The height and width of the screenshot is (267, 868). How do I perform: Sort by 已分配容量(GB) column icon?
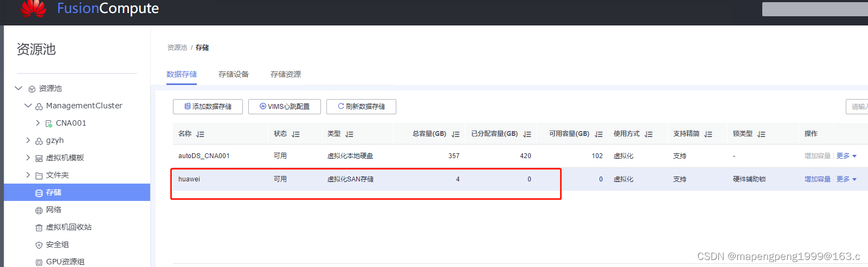[527, 134]
